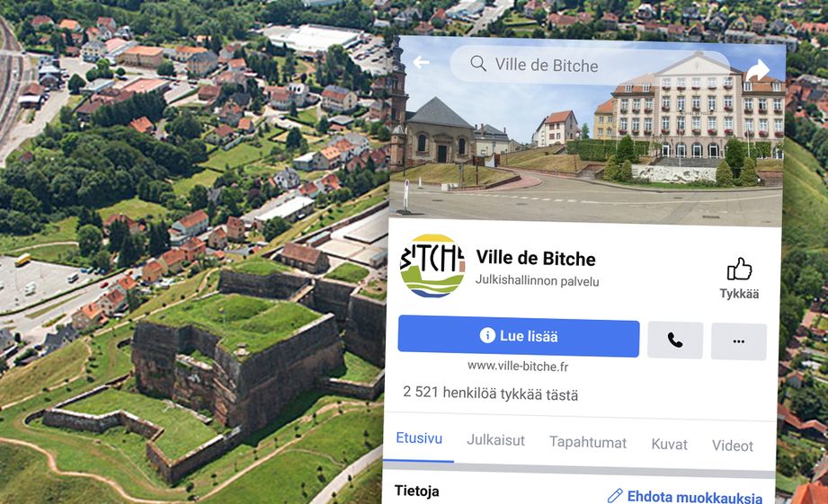Go back using the left arrow
This screenshot has width=828, height=504.
coord(421,62)
